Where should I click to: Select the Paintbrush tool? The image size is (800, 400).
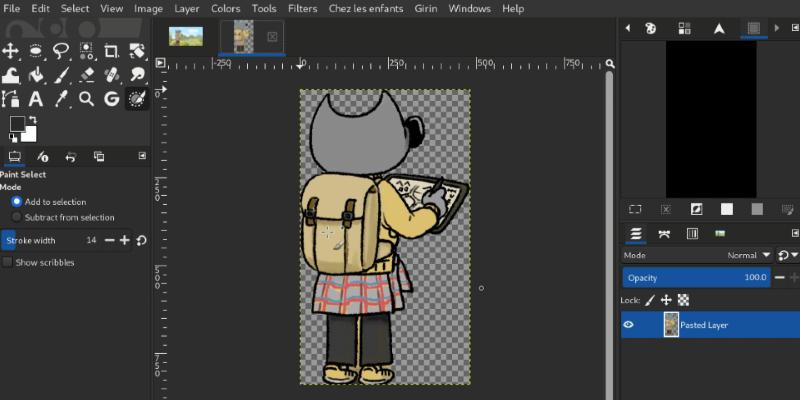61,75
